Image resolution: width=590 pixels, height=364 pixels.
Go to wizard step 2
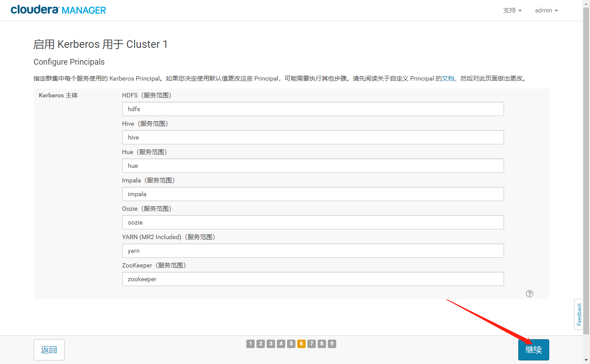click(260, 344)
